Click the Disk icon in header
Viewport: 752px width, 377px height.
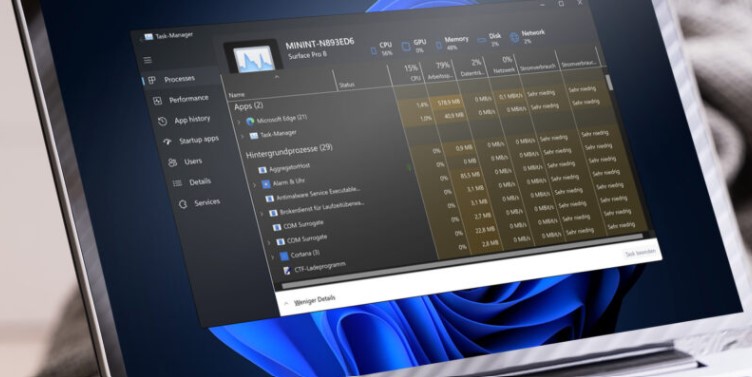point(482,40)
